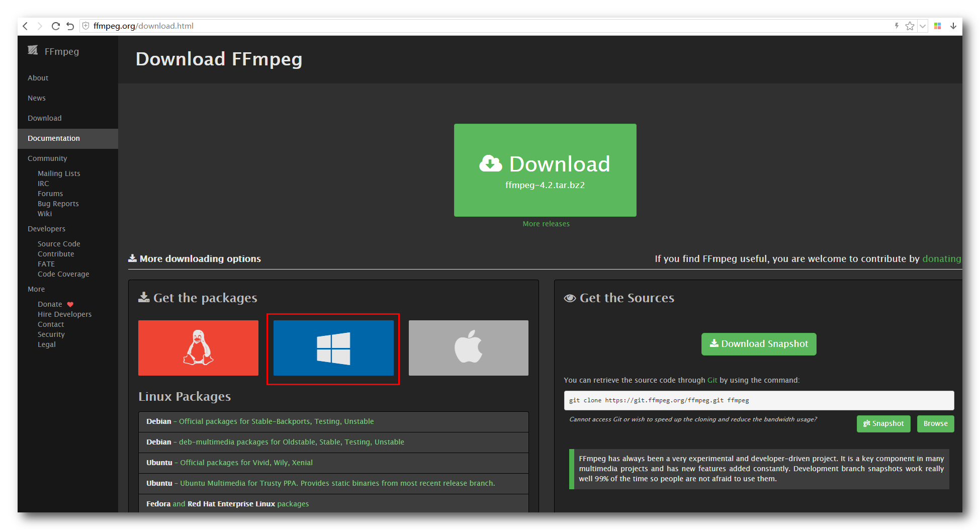Screen dimensions: 980x530
Task: Click the lightning bolt icon in address bar
Action: [897, 26]
